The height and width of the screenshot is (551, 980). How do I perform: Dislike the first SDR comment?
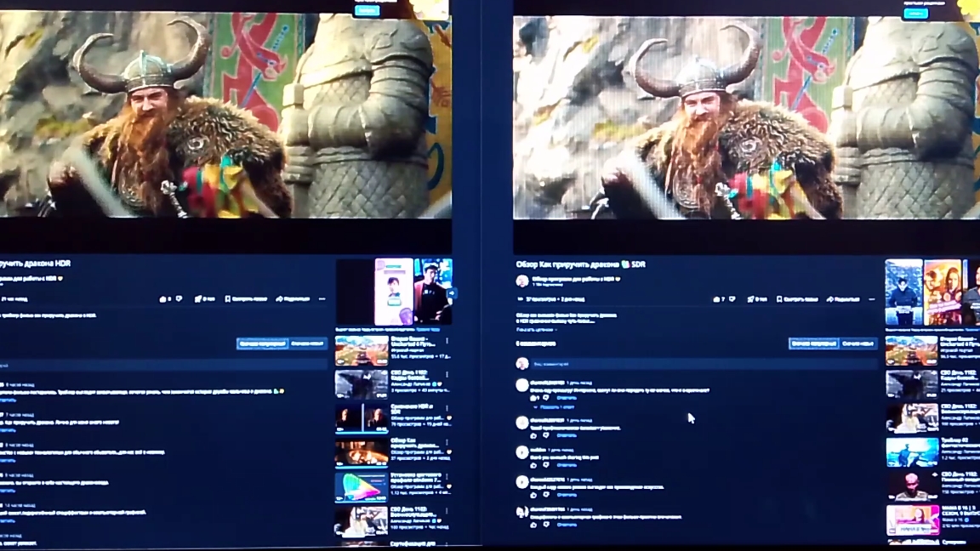click(545, 398)
